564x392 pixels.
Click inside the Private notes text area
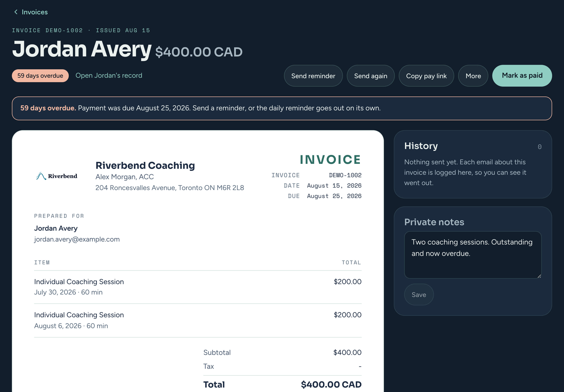pos(473,255)
